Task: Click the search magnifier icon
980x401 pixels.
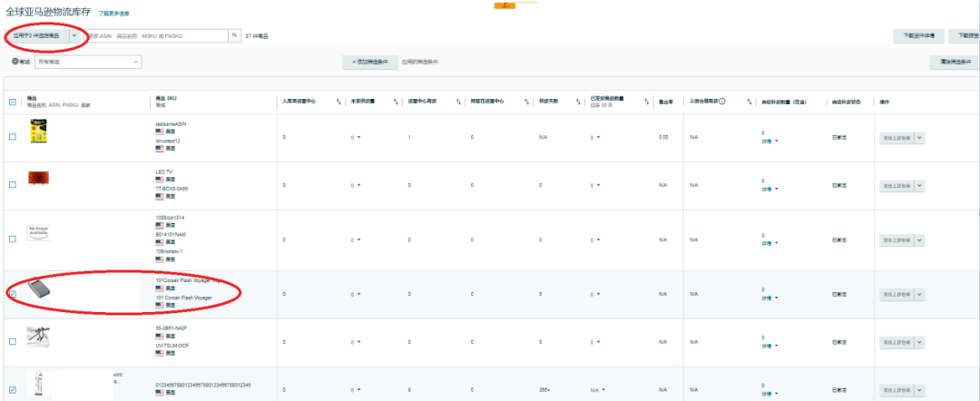Action: pyautogui.click(x=234, y=35)
